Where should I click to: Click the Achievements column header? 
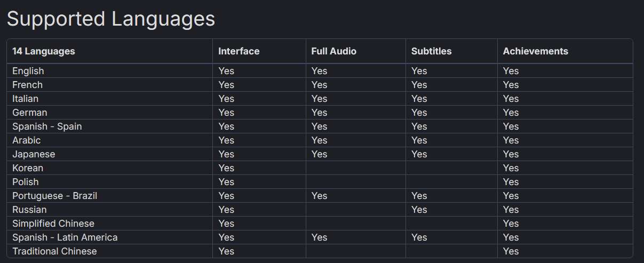click(535, 51)
